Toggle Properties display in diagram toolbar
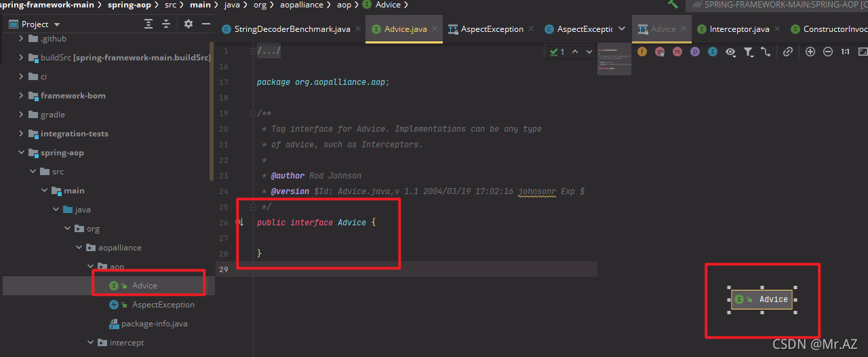This screenshot has width=868, height=357. 695,52
